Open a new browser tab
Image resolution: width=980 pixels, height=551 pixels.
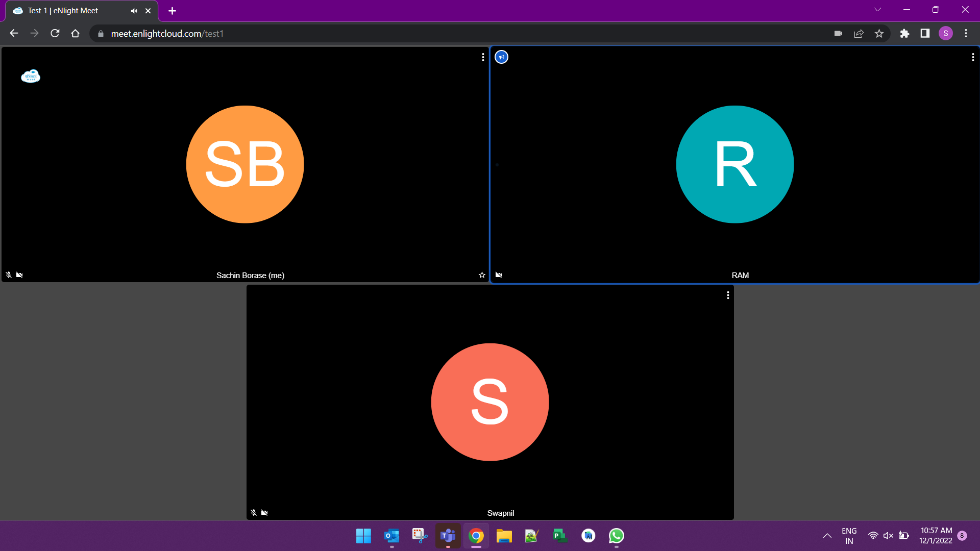[x=172, y=11]
